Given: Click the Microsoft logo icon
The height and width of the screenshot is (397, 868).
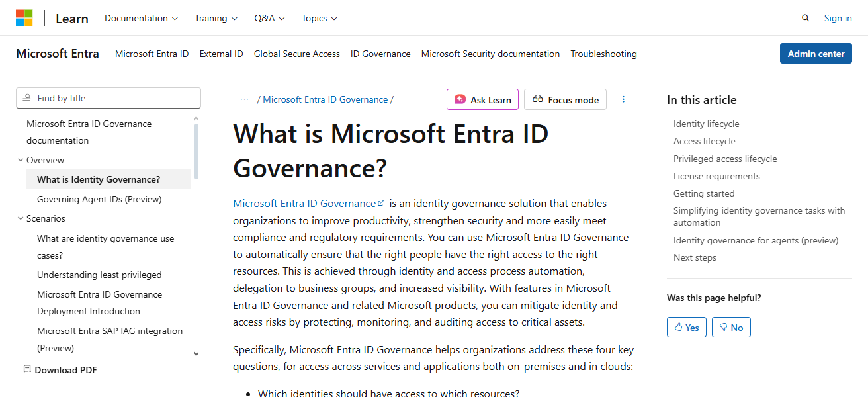Looking at the screenshot, I should click(x=25, y=17).
